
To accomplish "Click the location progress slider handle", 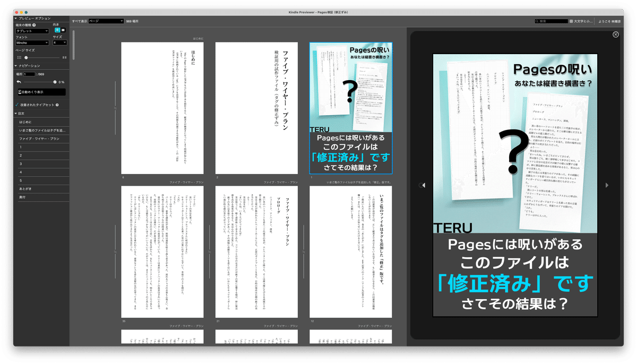I will pos(55,82).
